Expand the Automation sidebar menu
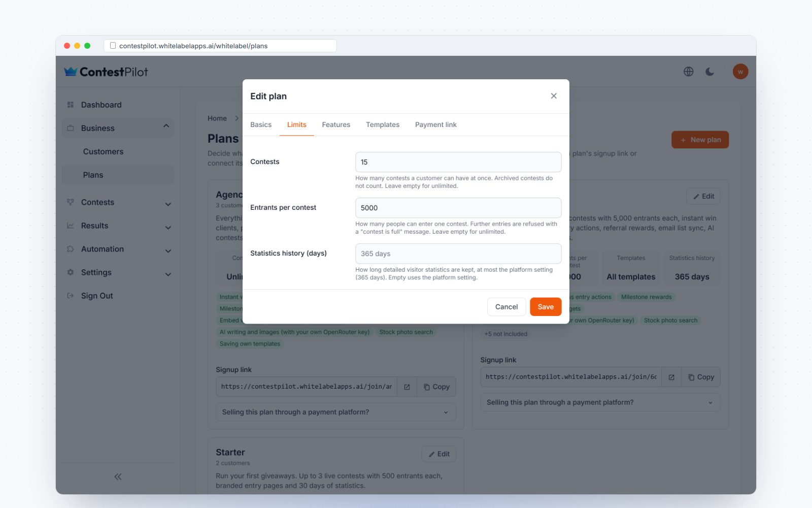Screen dimensions: 812x508 (x=118, y=249)
